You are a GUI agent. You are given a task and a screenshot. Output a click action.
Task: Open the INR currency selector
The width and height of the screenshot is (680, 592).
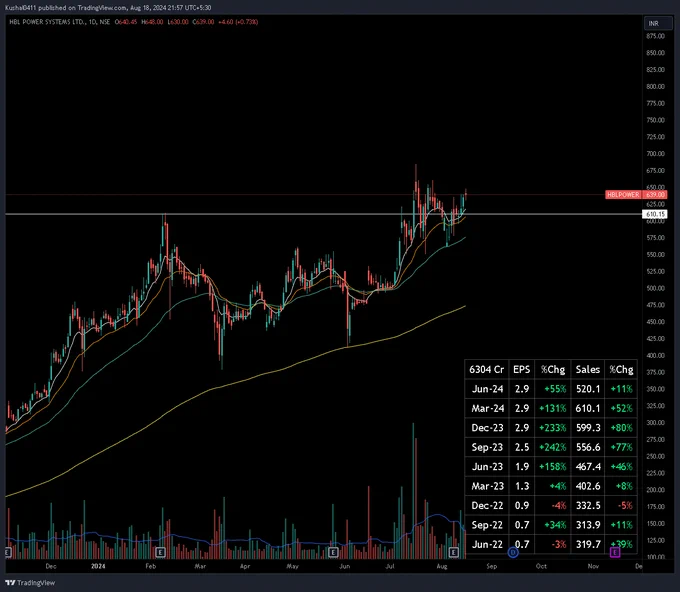point(657,23)
